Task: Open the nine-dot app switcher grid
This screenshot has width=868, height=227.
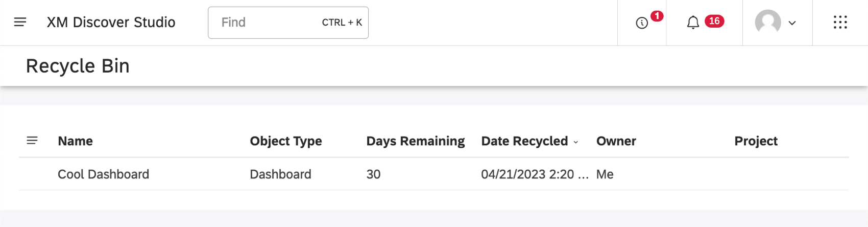Action: (840, 22)
